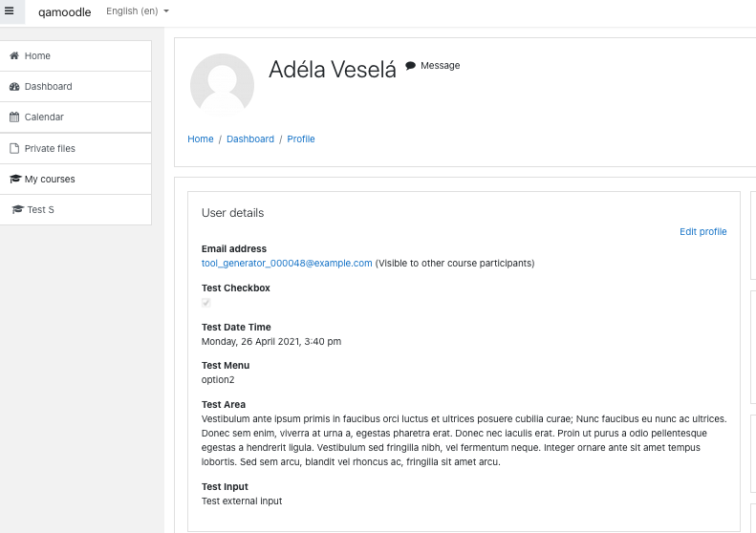The image size is (756, 533).
Task: Click the Dashboard gauge icon
Action: (14, 87)
